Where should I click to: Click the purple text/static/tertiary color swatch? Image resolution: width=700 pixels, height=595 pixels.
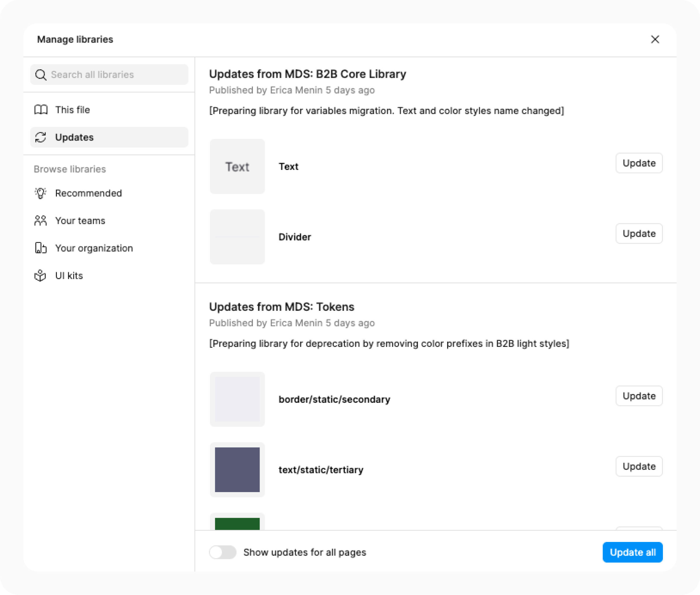(237, 470)
